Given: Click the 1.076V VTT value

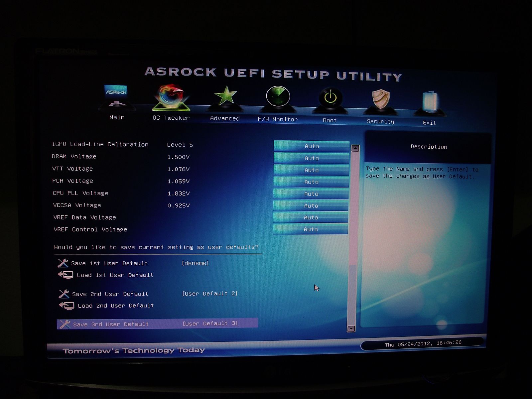Looking at the screenshot, I should click(x=179, y=169).
